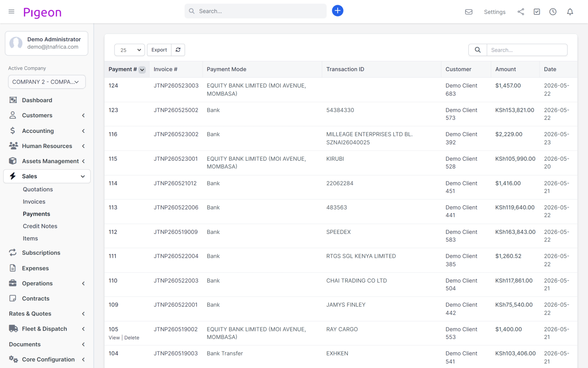The height and width of the screenshot is (368, 588).
Task: Open Credit Notes under Sales
Action: (x=40, y=226)
